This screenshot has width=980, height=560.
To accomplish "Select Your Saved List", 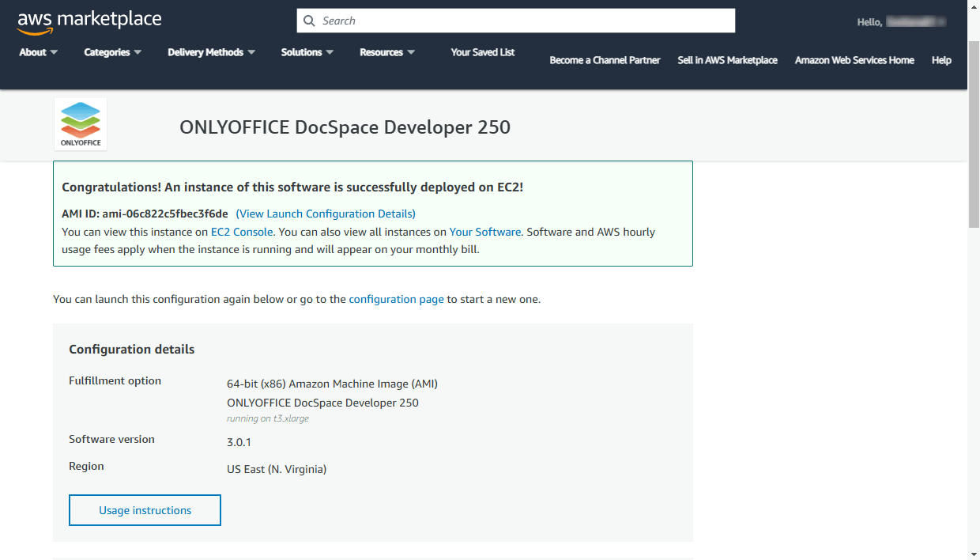I will [482, 52].
